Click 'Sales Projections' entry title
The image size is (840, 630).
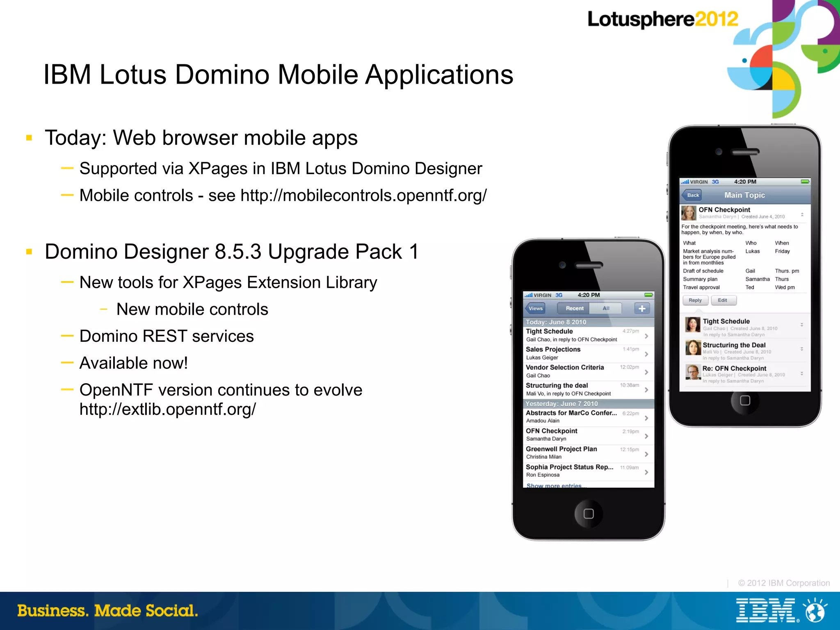click(x=553, y=349)
